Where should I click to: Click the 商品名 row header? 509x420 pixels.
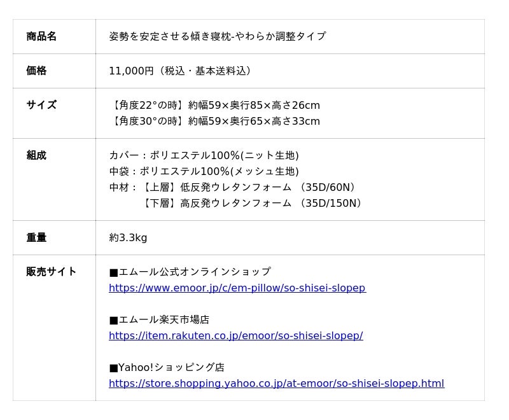pos(41,37)
